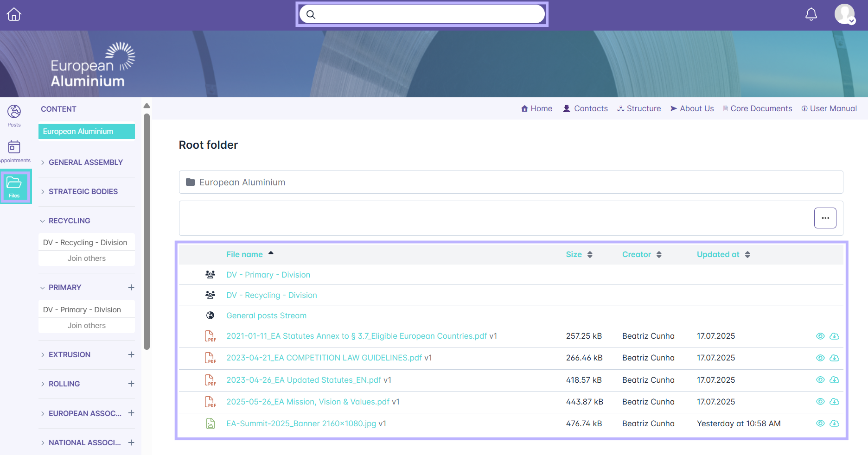Click Join others under DV - Recycling
Screen dimensions: 868x455
(x=87, y=259)
